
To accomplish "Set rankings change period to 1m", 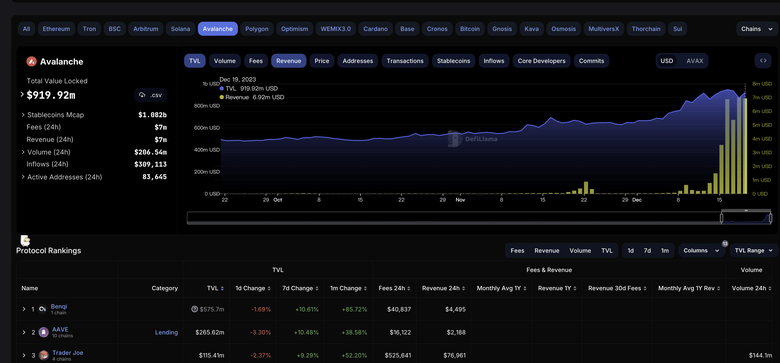I will 665,251.
